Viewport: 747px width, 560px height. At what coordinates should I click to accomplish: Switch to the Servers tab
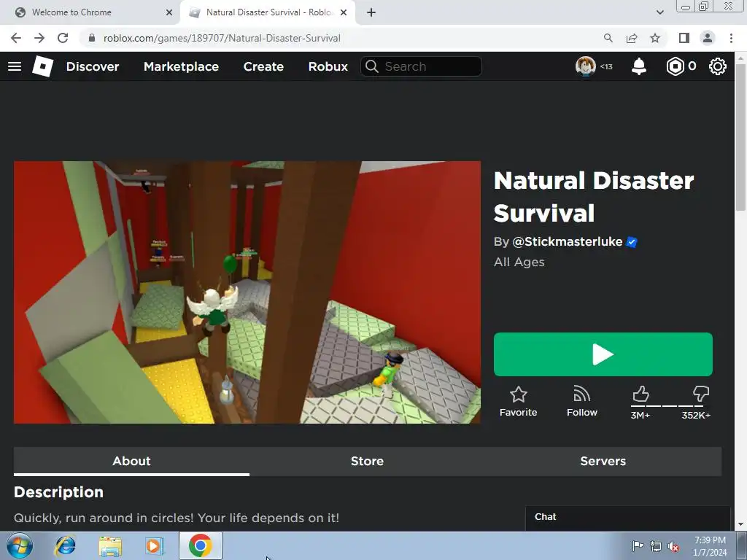[x=603, y=461]
